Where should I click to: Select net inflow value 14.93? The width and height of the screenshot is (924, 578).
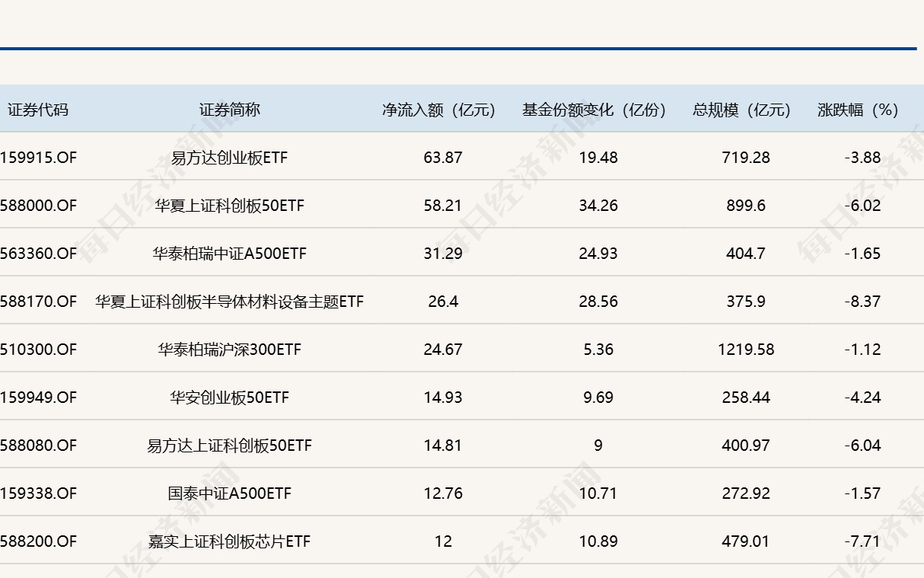coord(443,398)
